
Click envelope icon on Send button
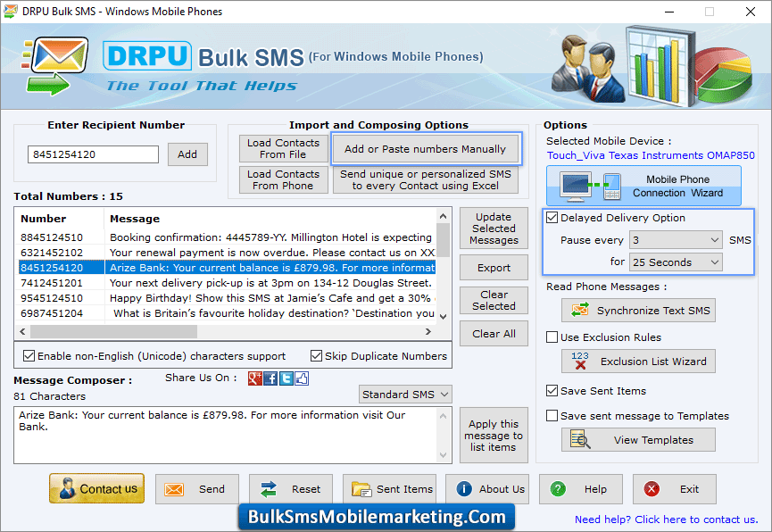(174, 489)
